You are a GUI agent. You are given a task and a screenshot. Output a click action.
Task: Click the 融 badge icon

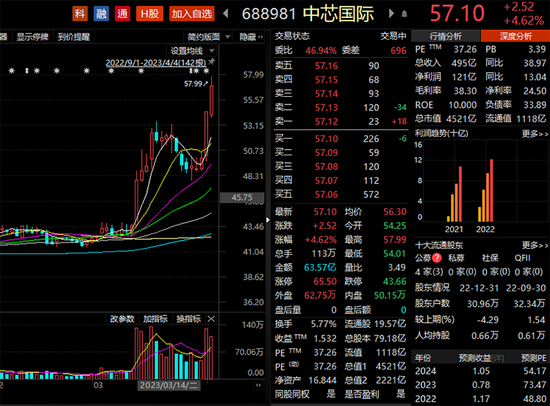click(x=101, y=14)
